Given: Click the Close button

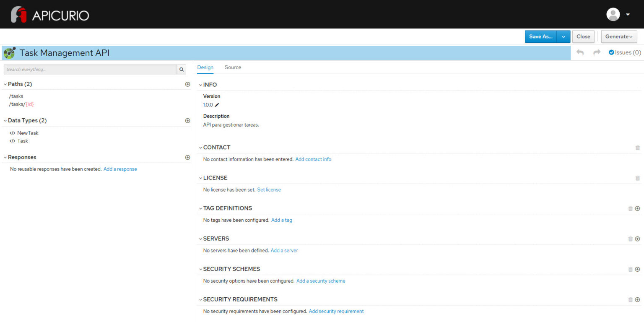Looking at the screenshot, I should tap(583, 36).
